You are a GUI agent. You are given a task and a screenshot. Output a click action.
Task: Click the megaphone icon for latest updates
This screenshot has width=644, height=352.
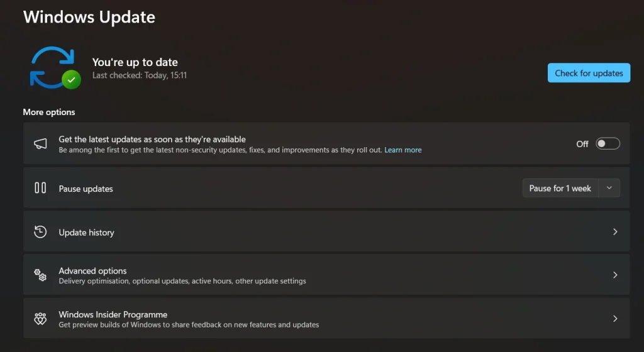40,144
